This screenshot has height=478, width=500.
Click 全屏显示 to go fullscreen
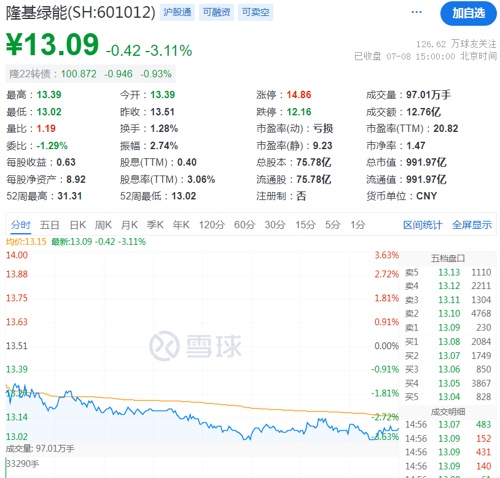click(472, 225)
